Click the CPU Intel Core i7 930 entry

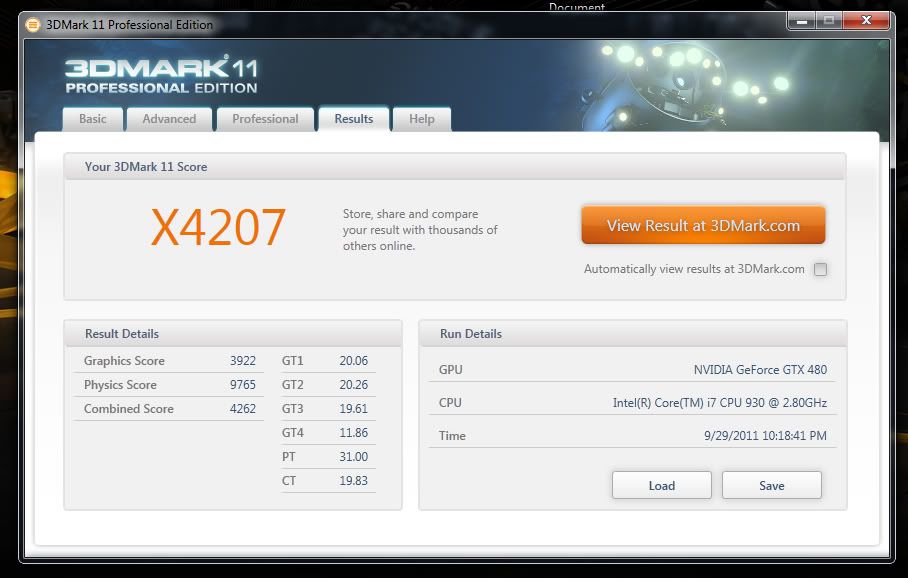pos(719,403)
